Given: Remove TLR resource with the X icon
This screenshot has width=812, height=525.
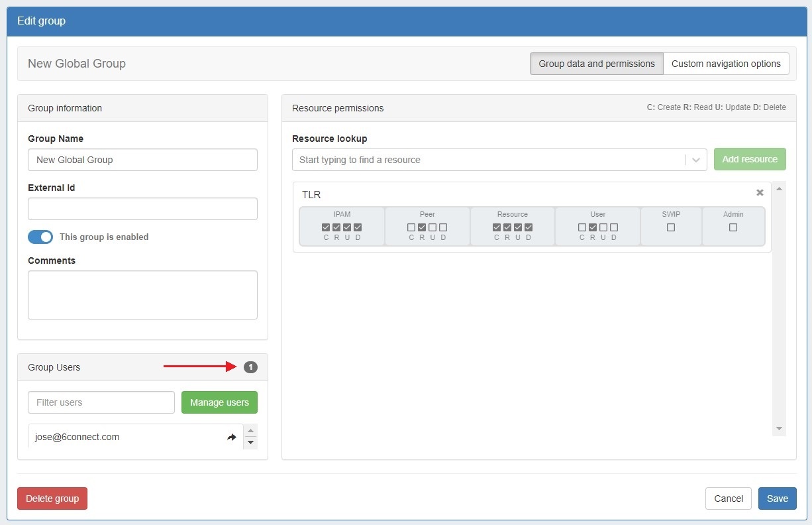Looking at the screenshot, I should point(760,193).
